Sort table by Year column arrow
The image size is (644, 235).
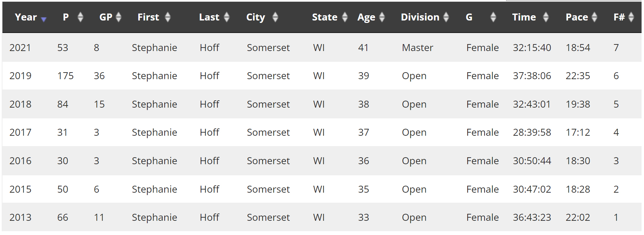(44, 19)
